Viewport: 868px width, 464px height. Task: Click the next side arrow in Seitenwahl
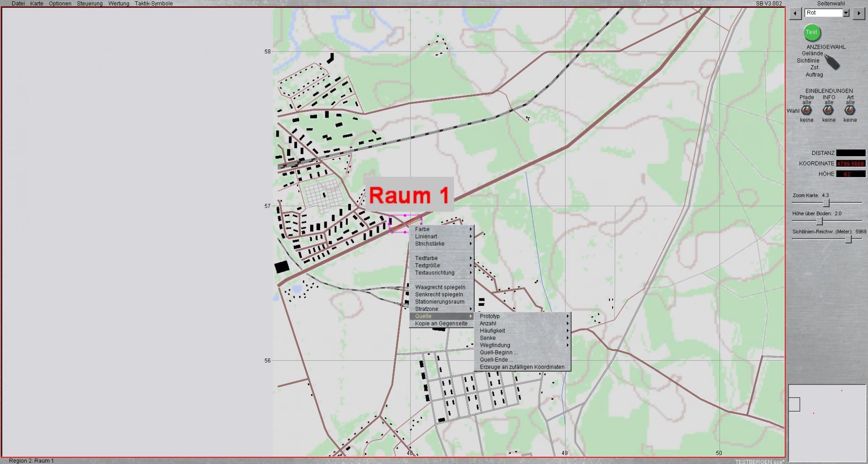point(858,13)
